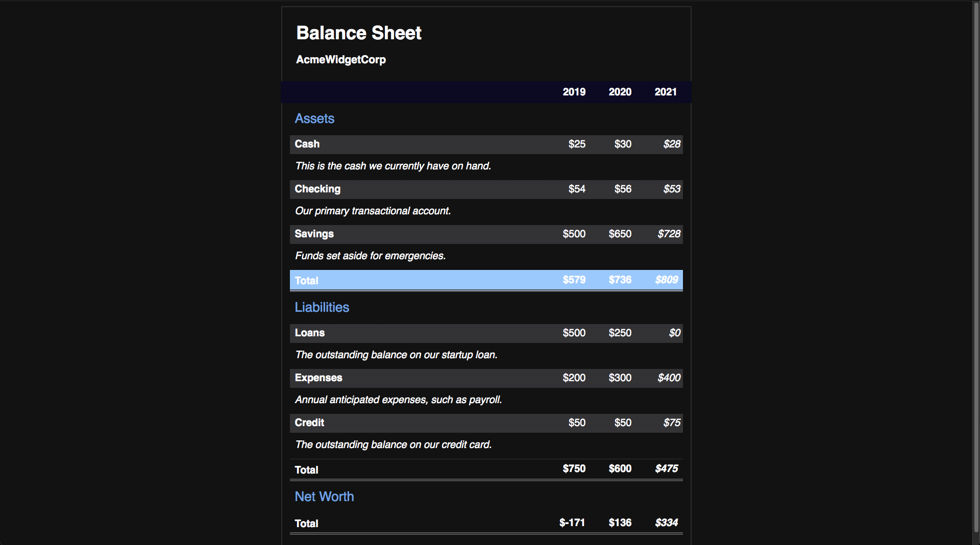Click the AcmeWidgetCorp company name
This screenshot has width=980, height=545.
pyautogui.click(x=340, y=60)
